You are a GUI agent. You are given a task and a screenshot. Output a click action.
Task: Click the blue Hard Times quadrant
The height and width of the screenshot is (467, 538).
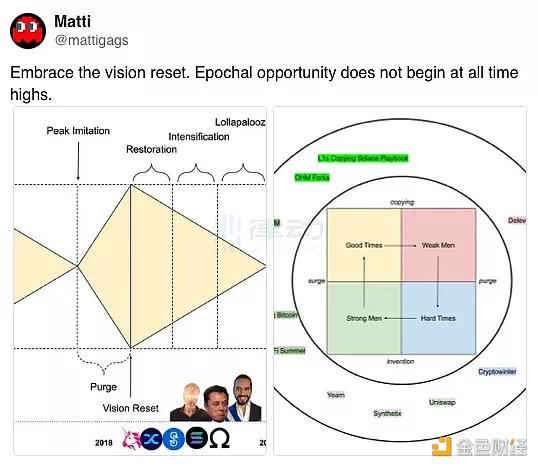pyautogui.click(x=438, y=318)
